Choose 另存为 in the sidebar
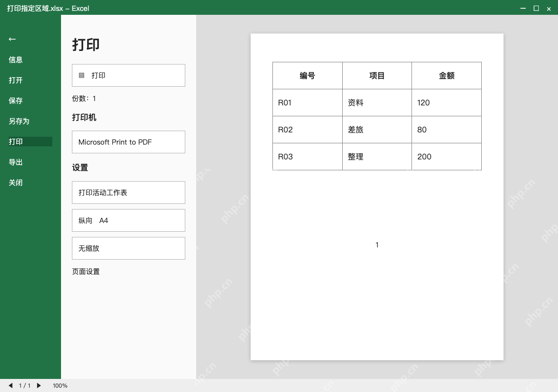The image size is (558, 392). pos(19,121)
